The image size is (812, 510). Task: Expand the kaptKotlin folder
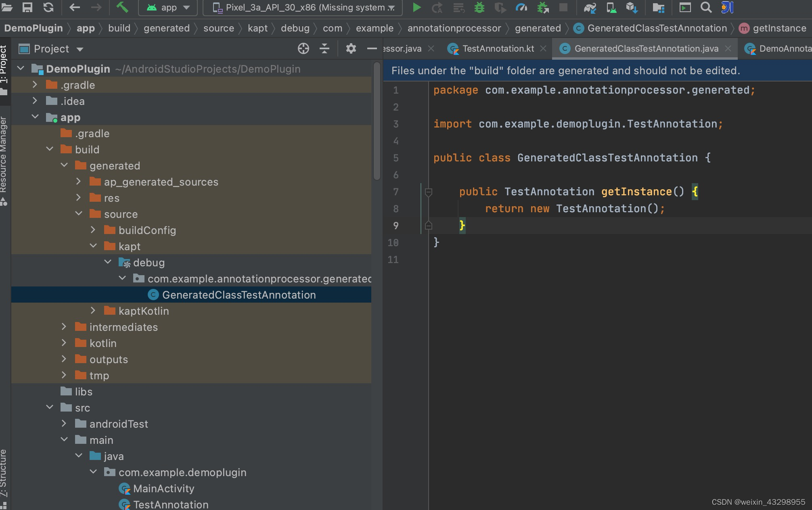93,311
